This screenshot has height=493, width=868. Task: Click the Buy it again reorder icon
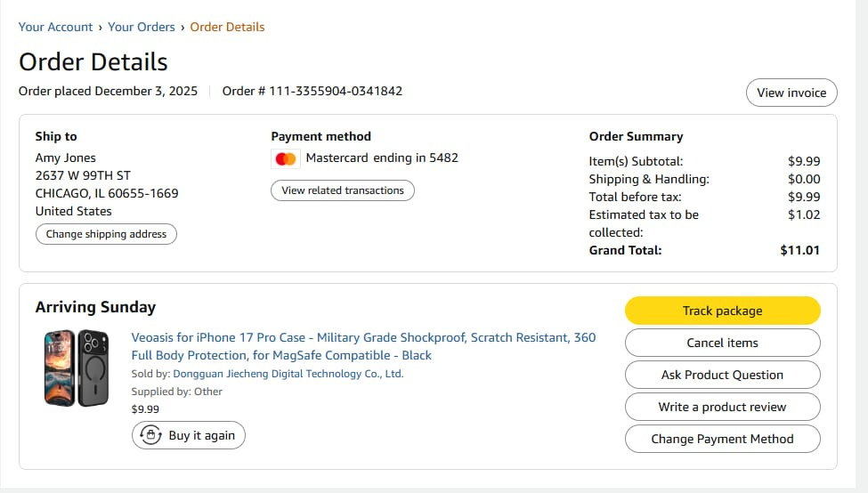coord(151,435)
